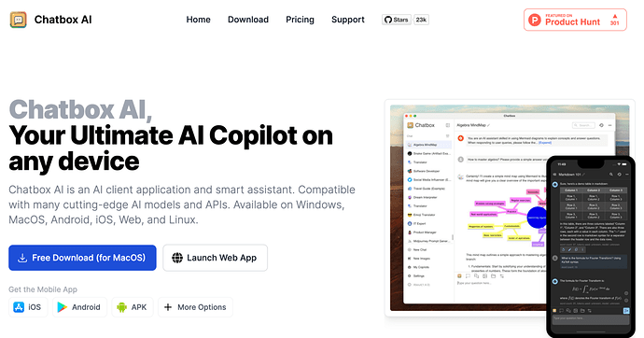Show More Options for downloads
Screen dimensions: 644x338
(x=195, y=307)
